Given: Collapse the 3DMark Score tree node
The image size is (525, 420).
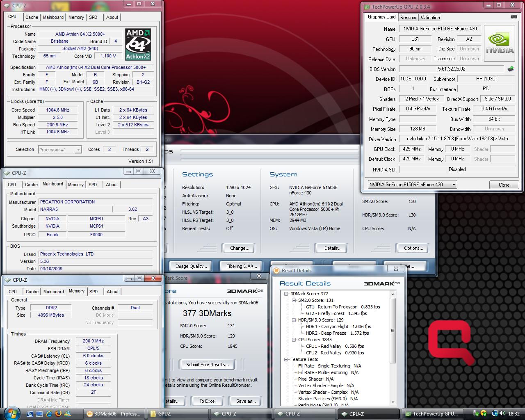Looking at the screenshot, I should click(x=286, y=294).
